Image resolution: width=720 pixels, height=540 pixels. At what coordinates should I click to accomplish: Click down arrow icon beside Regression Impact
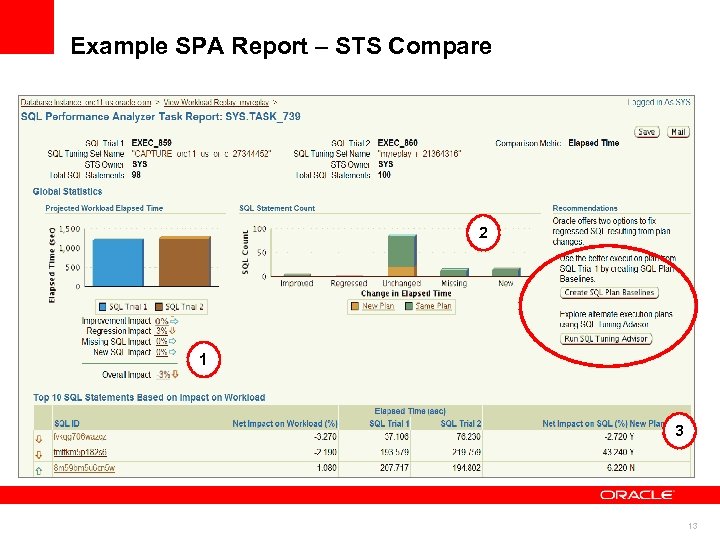coord(173,331)
